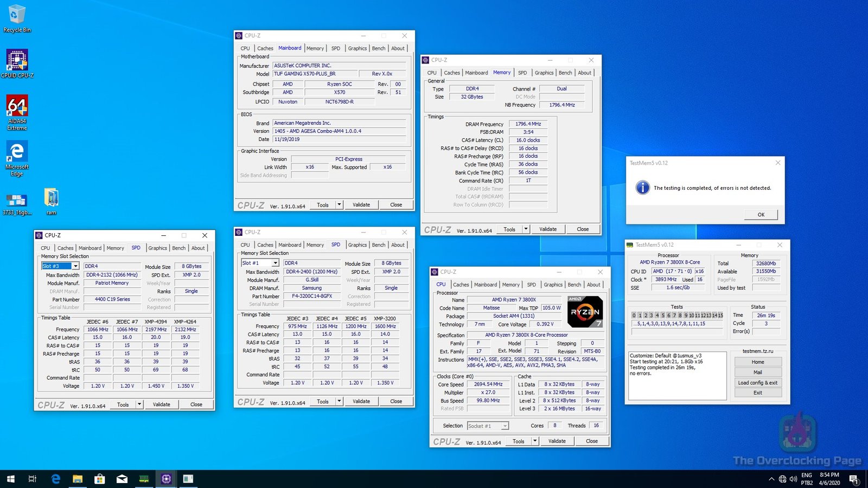Open Tools dropdown arrow in Ryzen 3800X window
Viewport: 868px width, 488px height.
click(x=535, y=441)
